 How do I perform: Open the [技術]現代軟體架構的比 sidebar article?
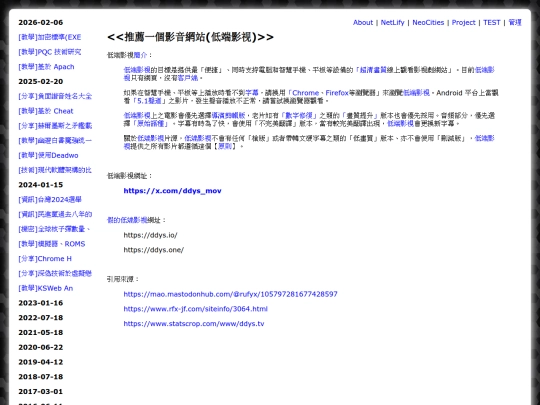55,170
